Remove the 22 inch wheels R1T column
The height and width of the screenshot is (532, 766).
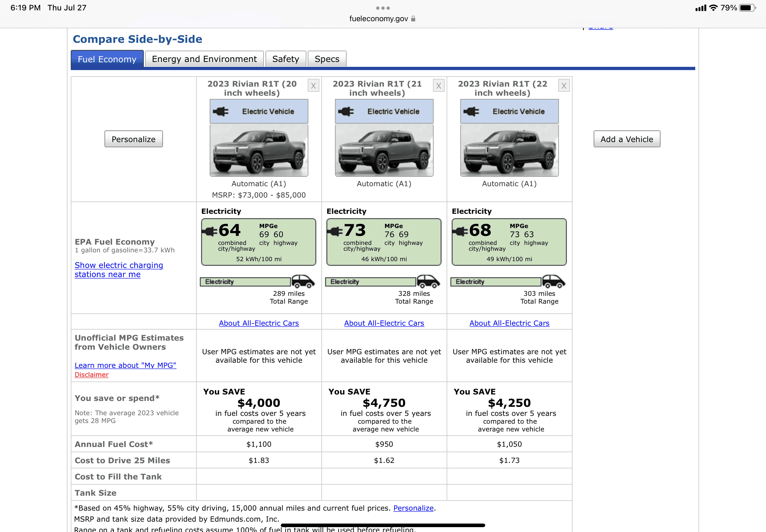564,86
